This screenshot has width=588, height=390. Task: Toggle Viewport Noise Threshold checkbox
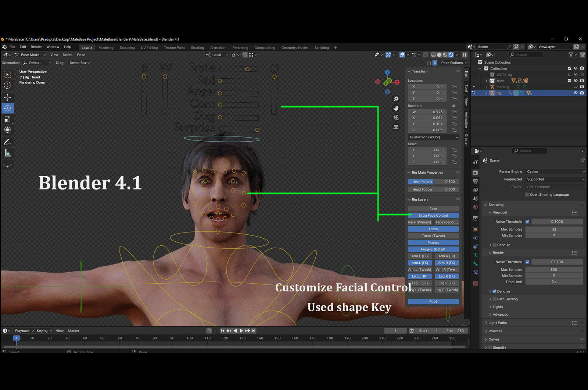point(527,221)
